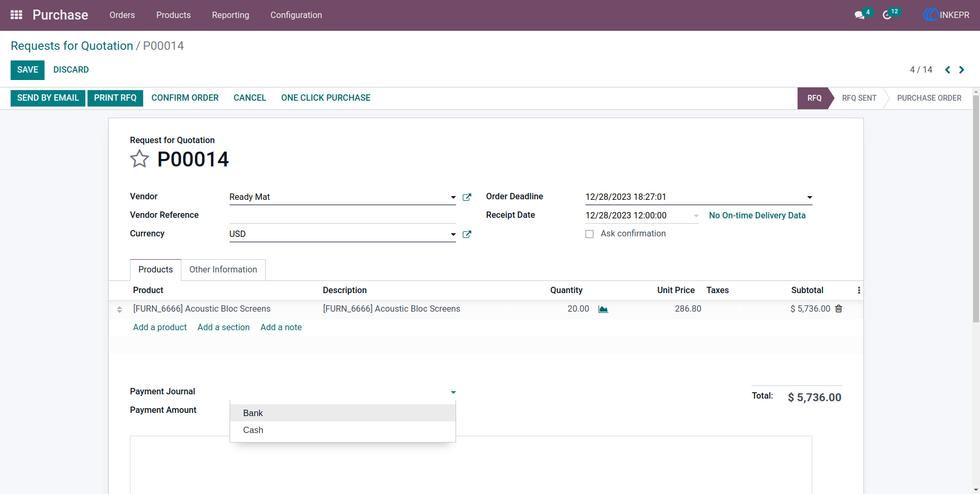Open the activities clock icon
Image resolution: width=980 pixels, height=494 pixels.
tap(887, 15)
